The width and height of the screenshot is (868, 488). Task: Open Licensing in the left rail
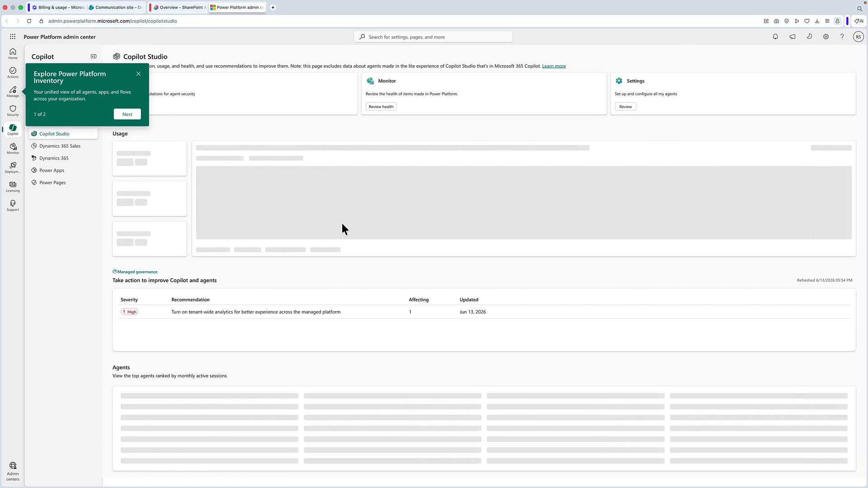[13, 187]
